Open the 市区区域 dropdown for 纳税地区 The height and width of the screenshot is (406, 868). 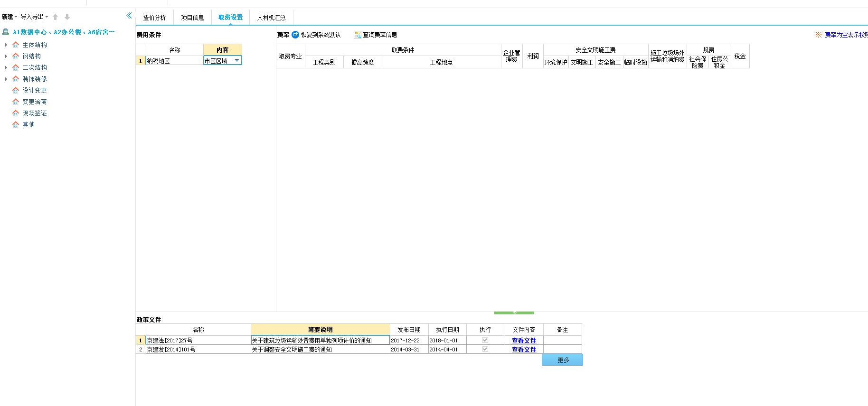[x=237, y=60]
